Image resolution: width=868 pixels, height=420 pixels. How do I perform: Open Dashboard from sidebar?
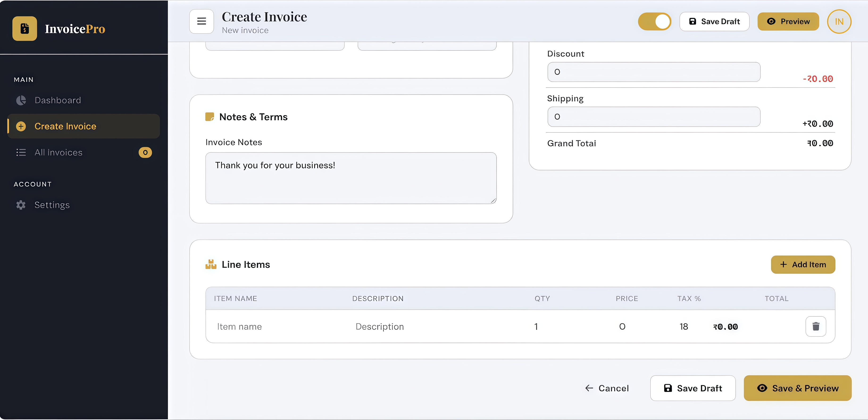(83, 100)
